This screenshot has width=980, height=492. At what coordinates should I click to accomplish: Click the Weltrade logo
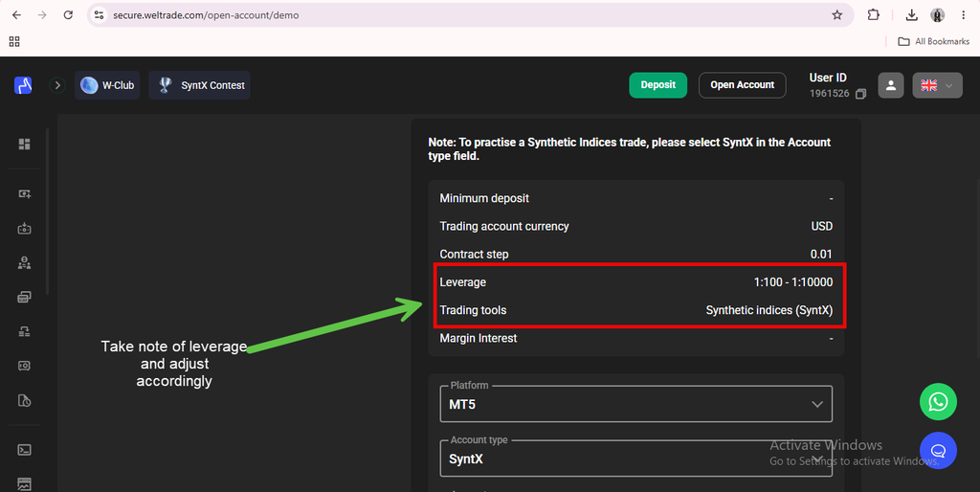23,85
